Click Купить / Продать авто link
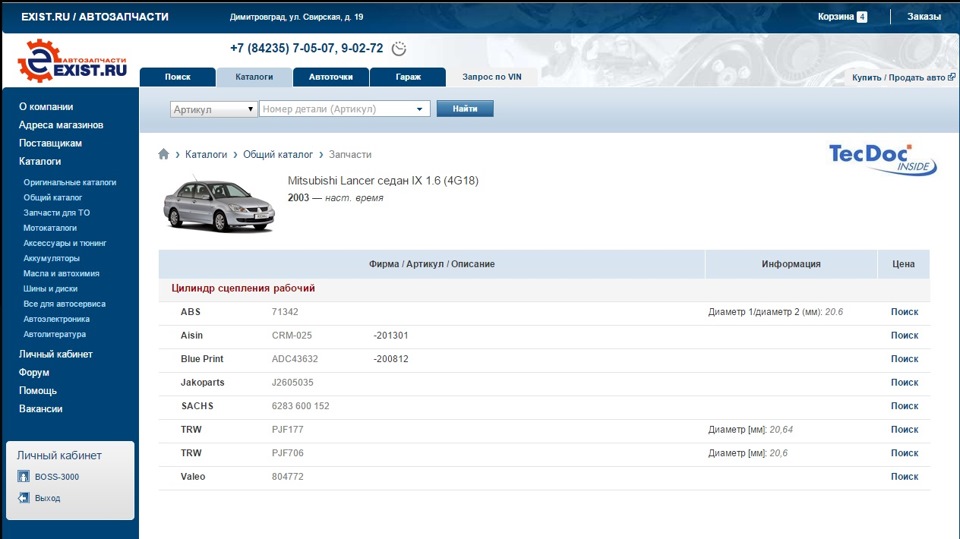Viewport: 960px width, 539px height. coord(898,78)
